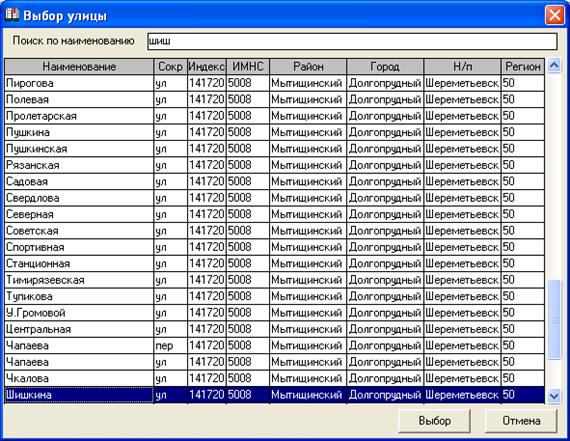This screenshot has width=570, height=441.
Task: Click the book icon in the title bar
Action: click(x=12, y=15)
